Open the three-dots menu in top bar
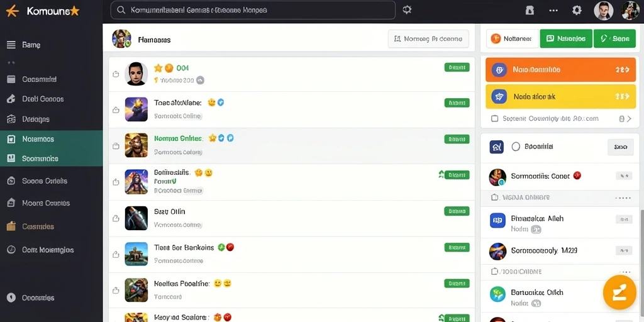 tap(553, 10)
